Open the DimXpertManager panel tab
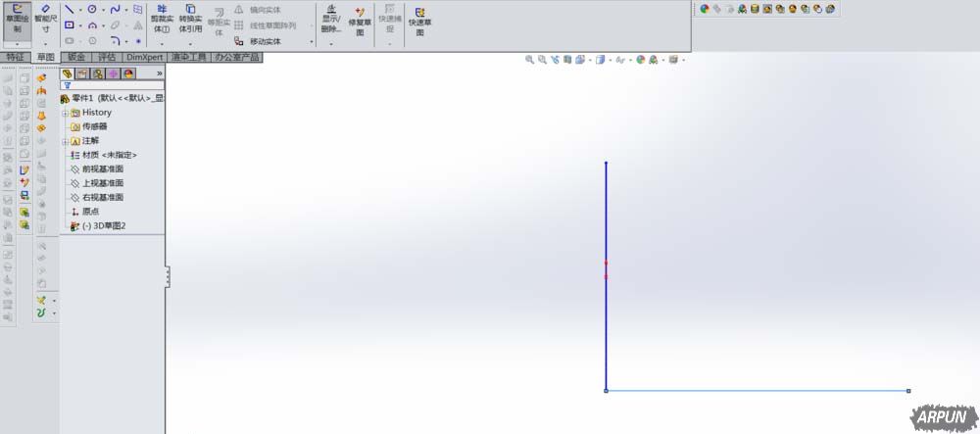This screenshot has width=980, height=434. click(113, 73)
